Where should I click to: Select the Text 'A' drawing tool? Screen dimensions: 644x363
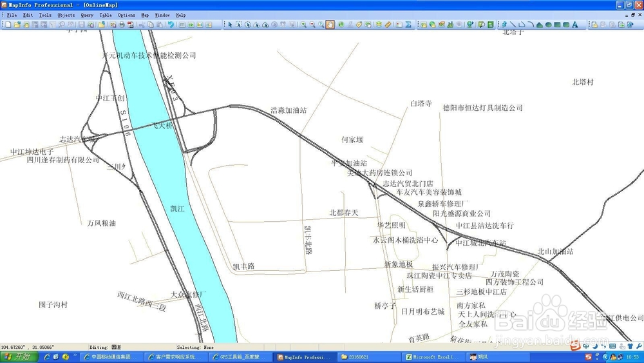(x=575, y=25)
